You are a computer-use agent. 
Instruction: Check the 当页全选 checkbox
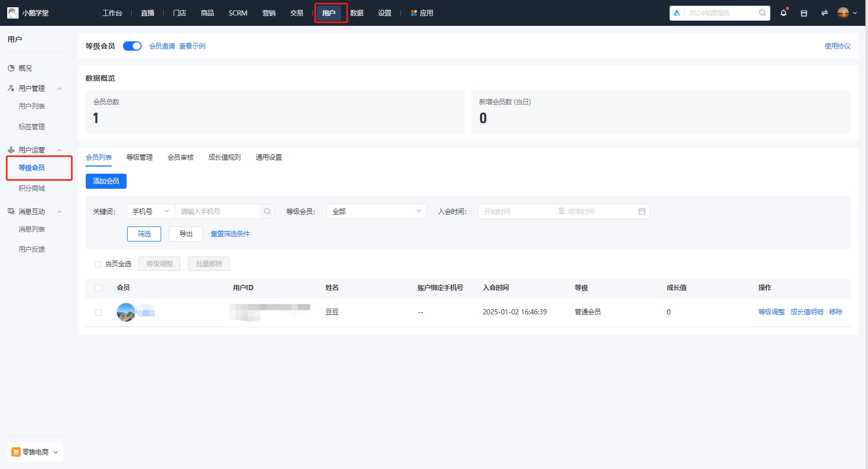tap(98, 264)
